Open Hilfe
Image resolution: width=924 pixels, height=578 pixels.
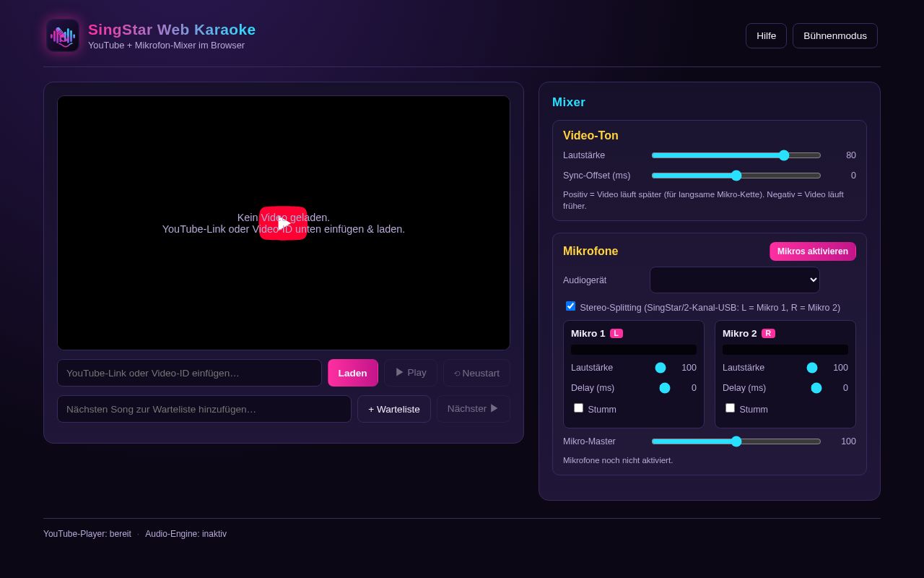pos(766,36)
